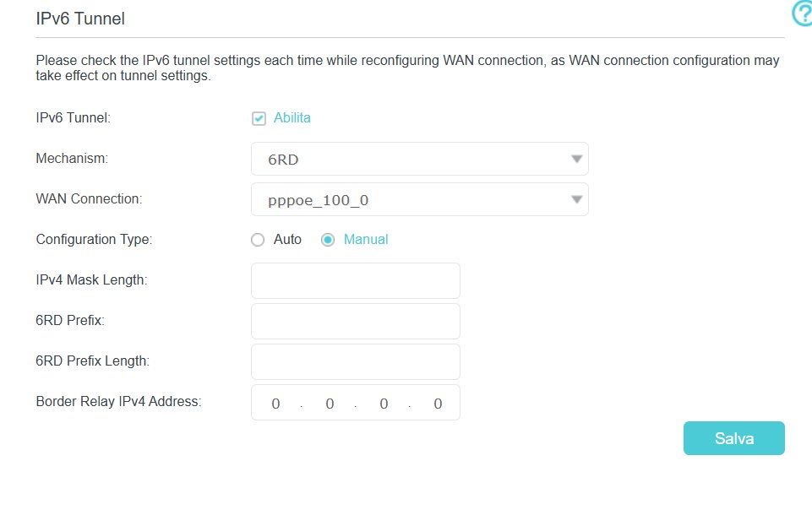Expand the Mechanism dropdown arrow
The height and width of the screenshot is (526, 812).
click(576, 159)
